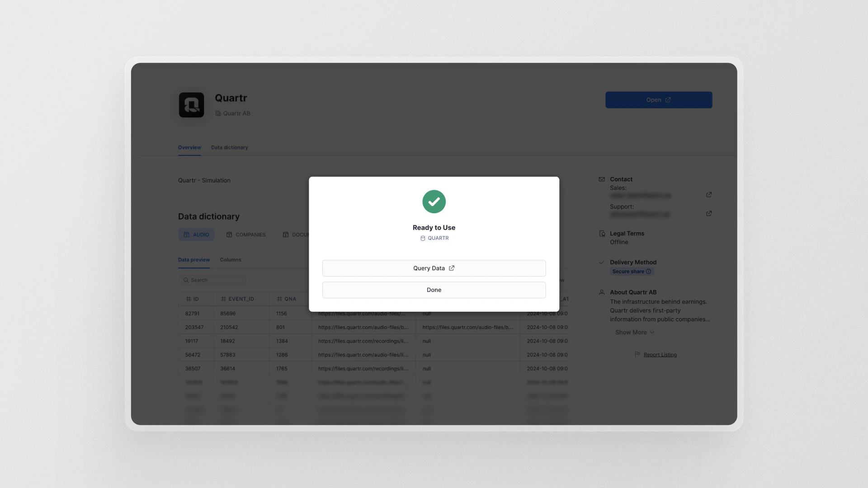Click the flag icon by Report Listing

coord(637,354)
